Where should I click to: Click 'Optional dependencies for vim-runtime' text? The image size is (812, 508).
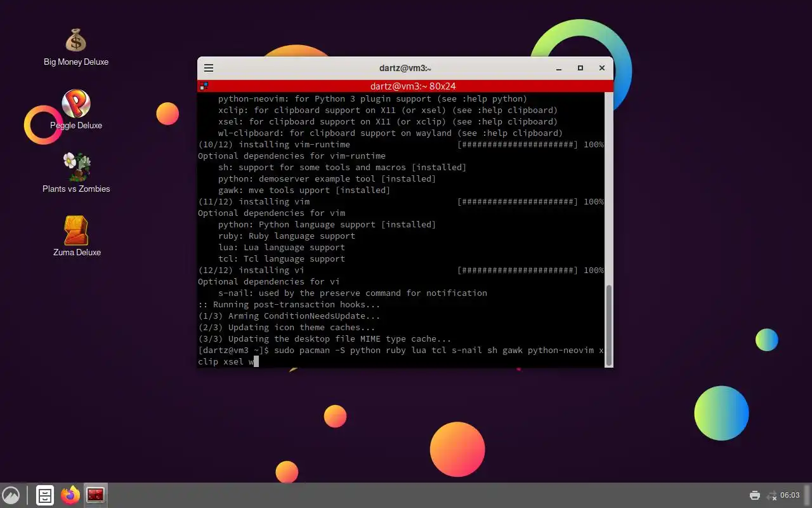coord(292,156)
